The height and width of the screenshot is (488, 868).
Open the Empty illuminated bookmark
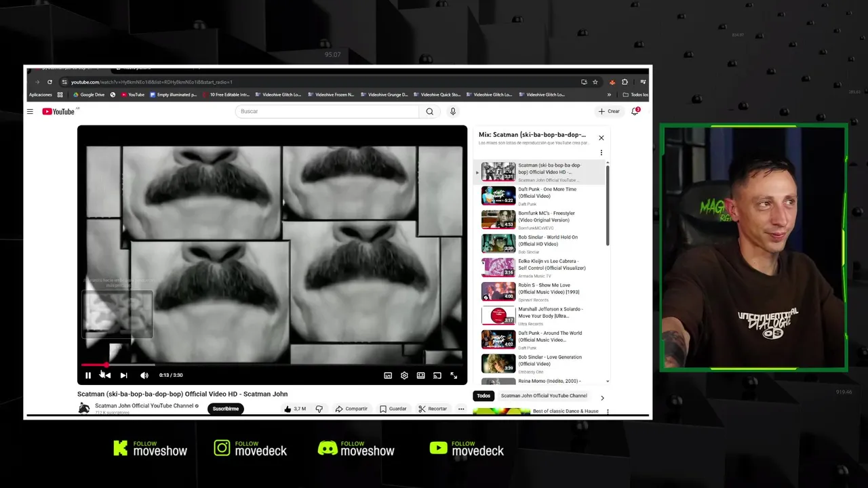click(x=174, y=95)
